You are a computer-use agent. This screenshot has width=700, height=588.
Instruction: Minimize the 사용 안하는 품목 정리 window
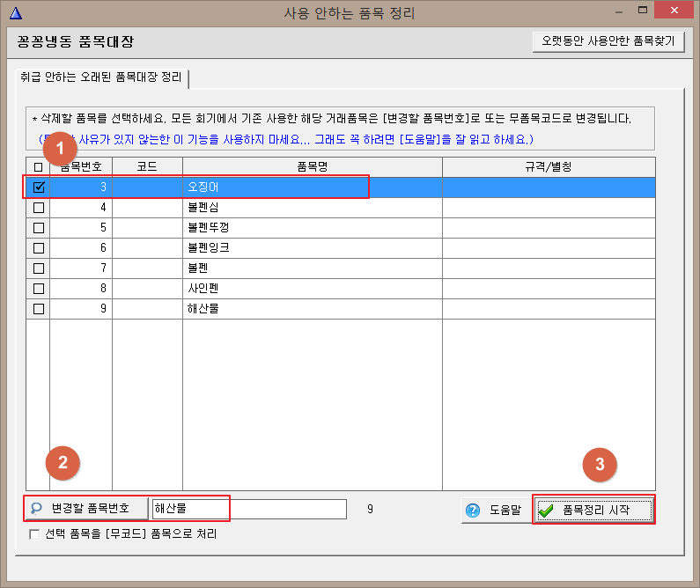[x=619, y=11]
